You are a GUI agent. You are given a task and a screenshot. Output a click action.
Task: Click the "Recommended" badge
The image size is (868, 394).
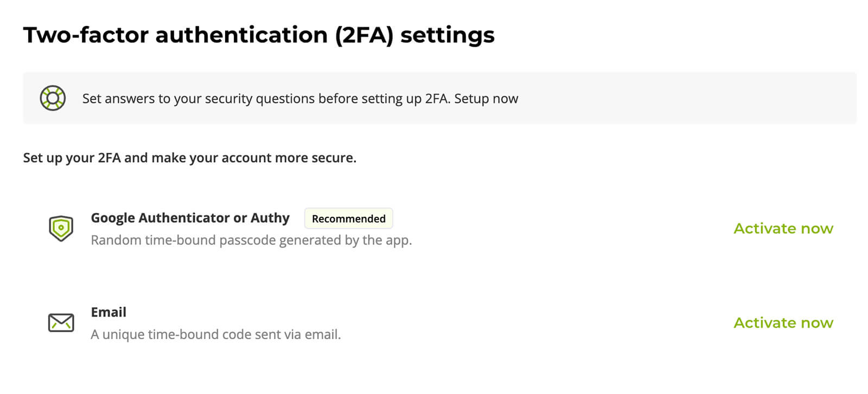[348, 218]
